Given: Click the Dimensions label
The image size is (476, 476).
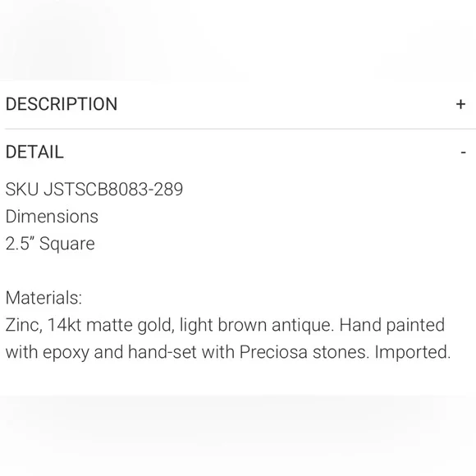Looking at the screenshot, I should tap(52, 217).
